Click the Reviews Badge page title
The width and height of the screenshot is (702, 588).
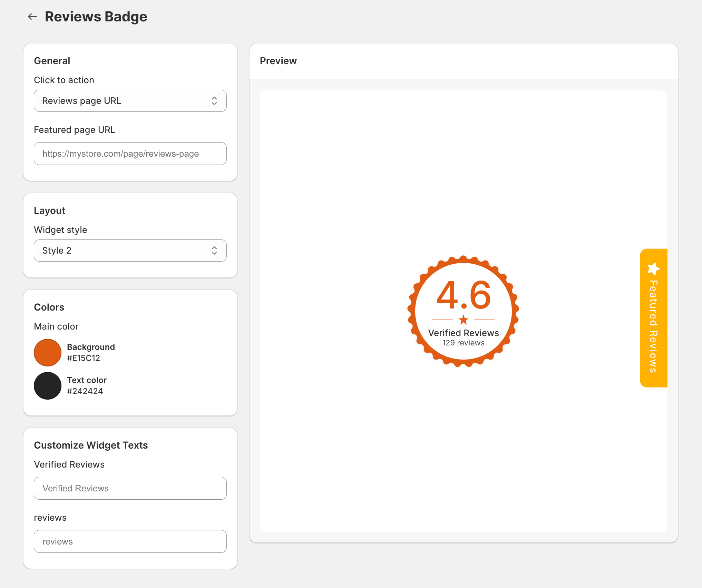pyautogui.click(x=96, y=17)
